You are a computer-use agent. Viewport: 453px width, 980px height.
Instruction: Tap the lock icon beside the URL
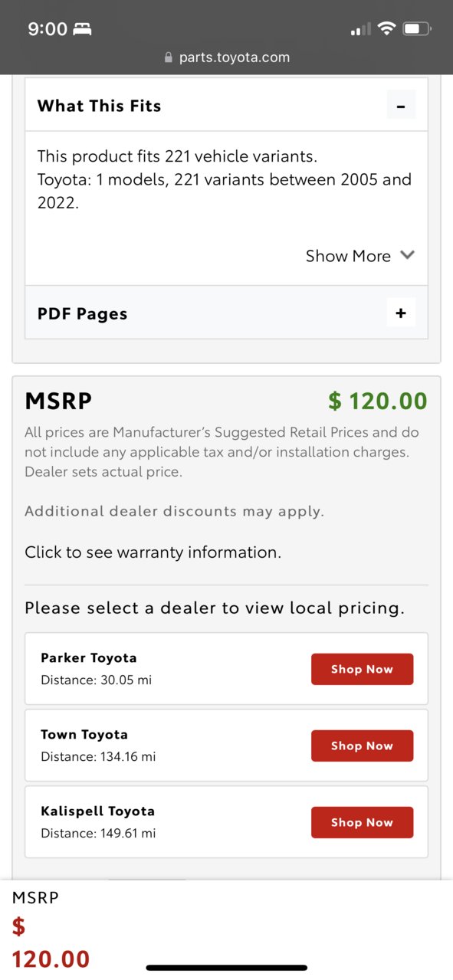pos(169,57)
